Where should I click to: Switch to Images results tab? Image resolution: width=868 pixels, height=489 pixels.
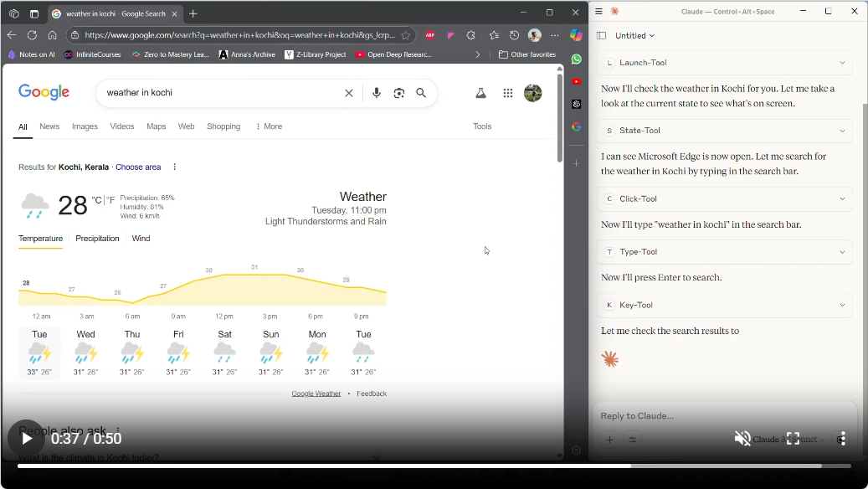(85, 126)
